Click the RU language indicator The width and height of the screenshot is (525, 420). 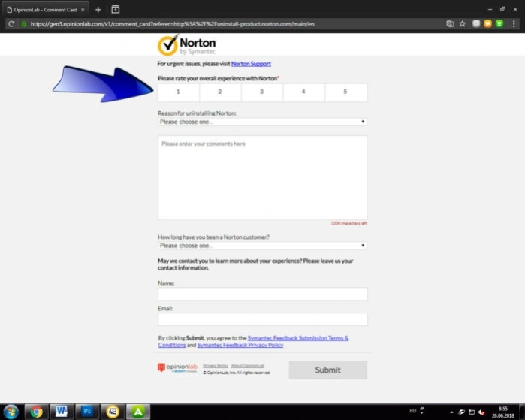412,411
